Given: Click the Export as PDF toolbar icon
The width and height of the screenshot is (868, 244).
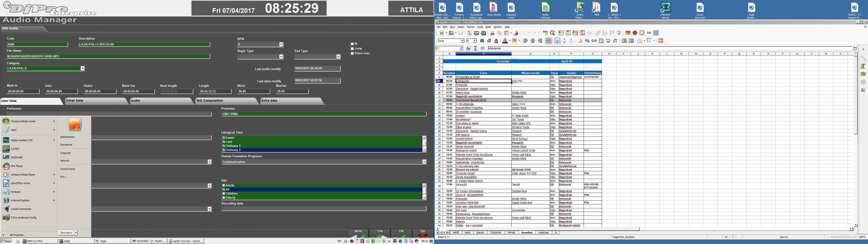Looking at the screenshot, I should pos(469,33).
